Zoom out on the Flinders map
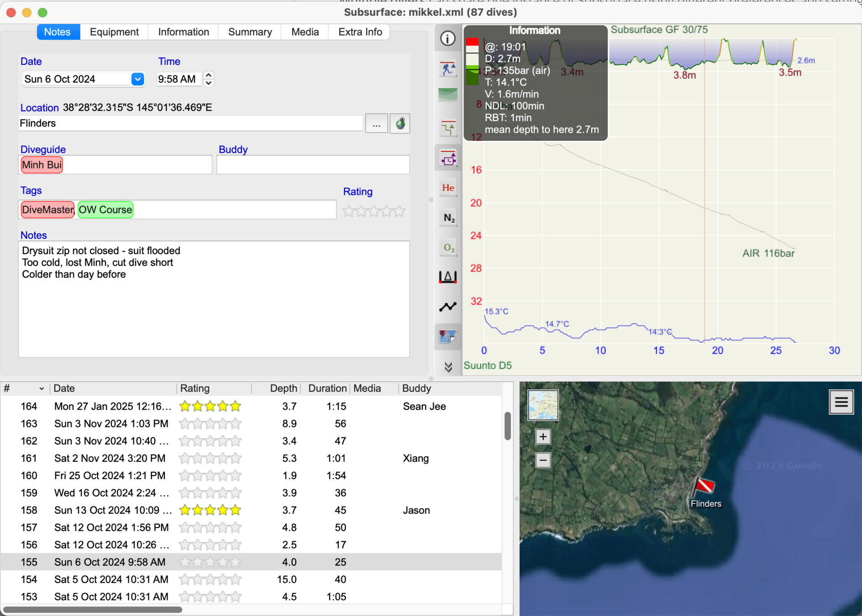The width and height of the screenshot is (862, 616). click(543, 460)
